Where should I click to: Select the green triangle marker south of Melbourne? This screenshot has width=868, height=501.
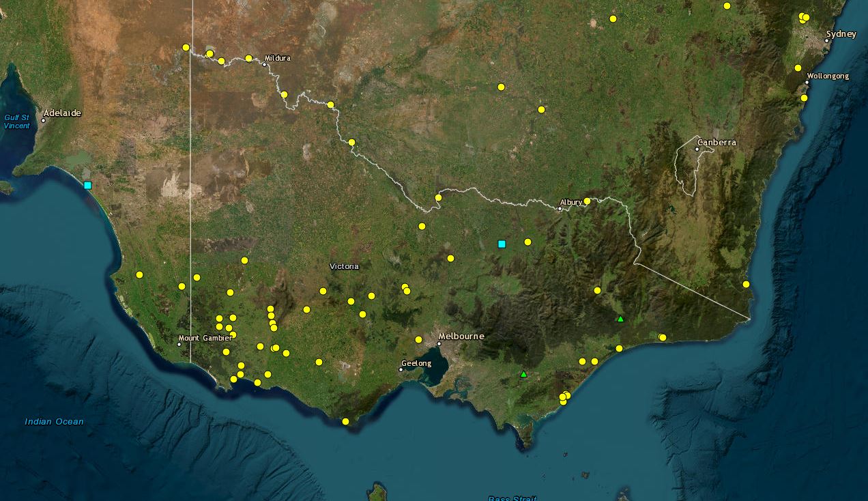[523, 375]
